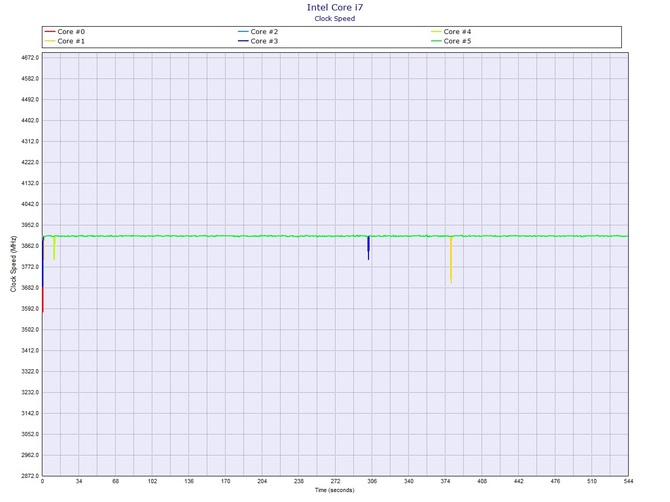Click the 4672.0 y-axis value
Image resolution: width=670 pixels, height=502 pixels.
coord(30,58)
